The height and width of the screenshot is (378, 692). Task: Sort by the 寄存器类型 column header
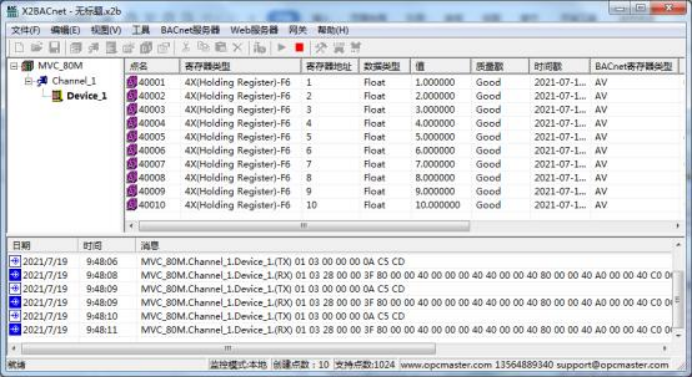[240, 66]
